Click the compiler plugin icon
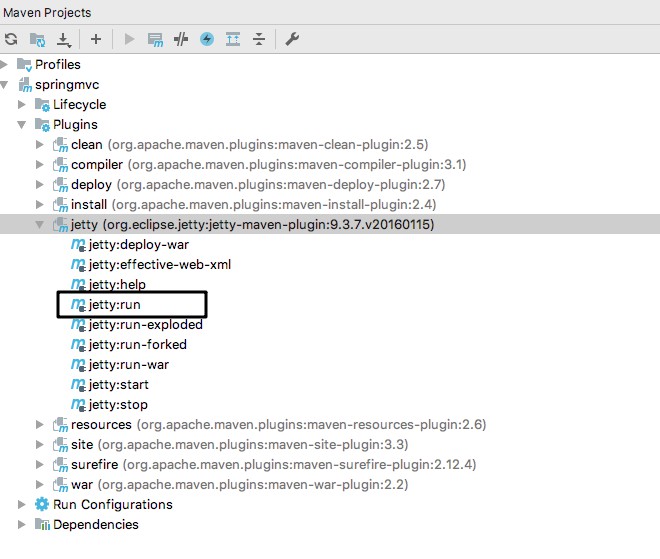 (x=60, y=165)
